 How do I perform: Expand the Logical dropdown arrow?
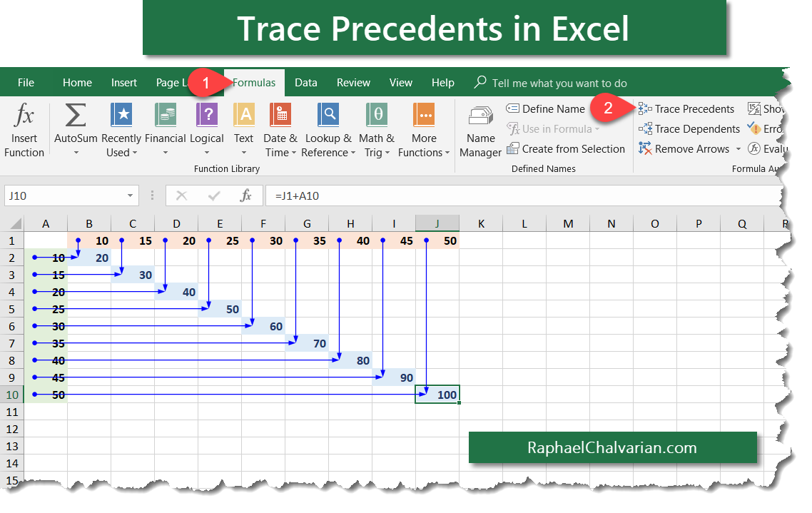(207, 153)
